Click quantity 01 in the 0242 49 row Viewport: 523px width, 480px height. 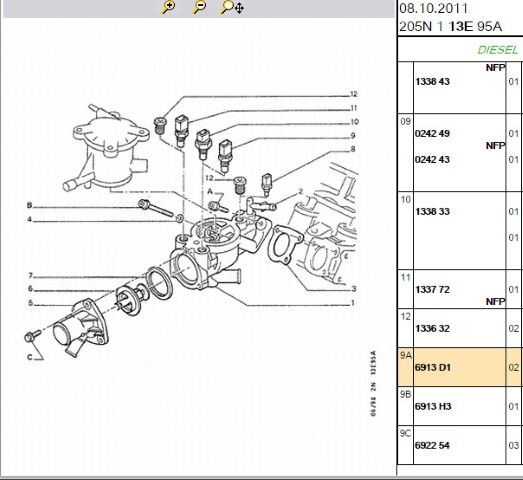[x=514, y=134]
